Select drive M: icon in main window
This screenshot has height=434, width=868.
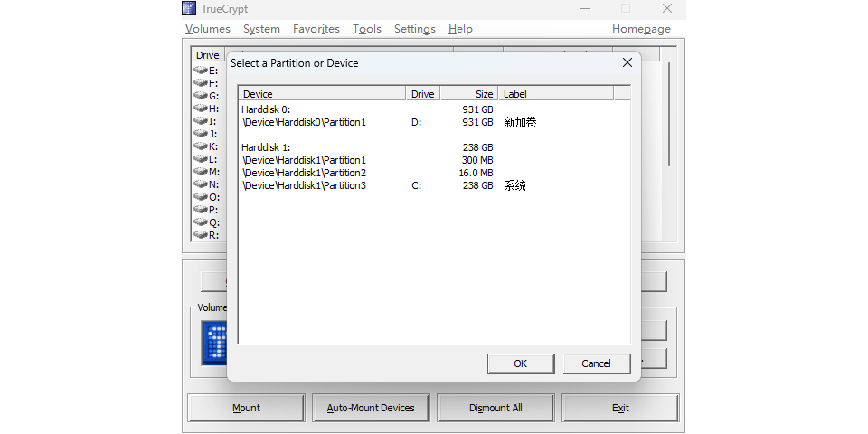pyautogui.click(x=200, y=172)
